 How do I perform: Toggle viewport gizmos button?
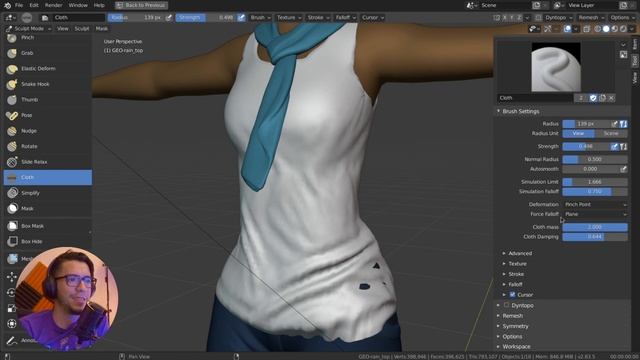[547, 29]
